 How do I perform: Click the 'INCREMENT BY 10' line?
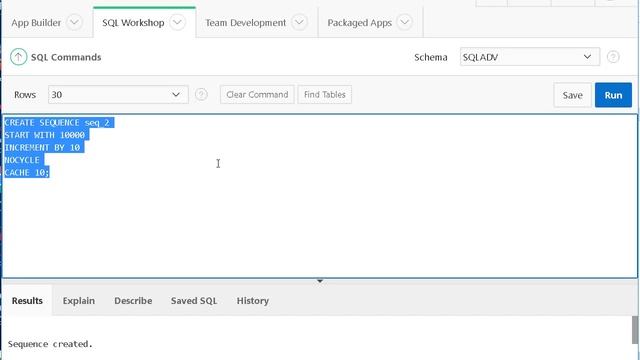42,147
